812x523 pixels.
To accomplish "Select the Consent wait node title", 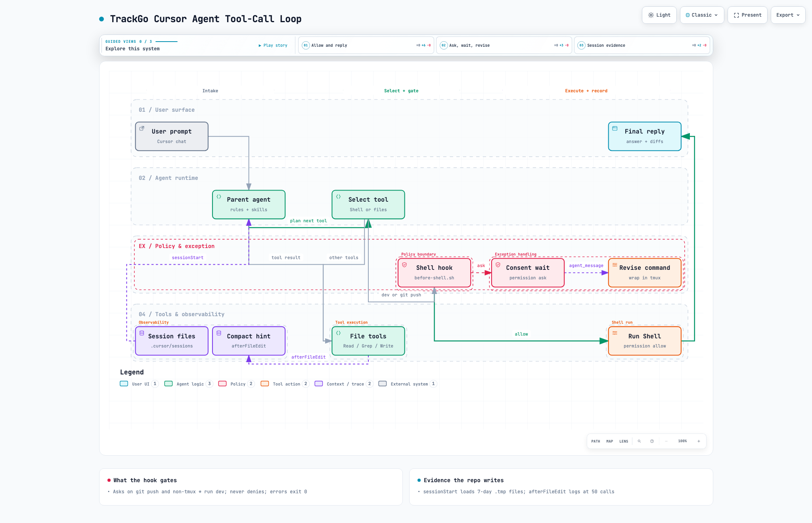I will coord(528,268).
